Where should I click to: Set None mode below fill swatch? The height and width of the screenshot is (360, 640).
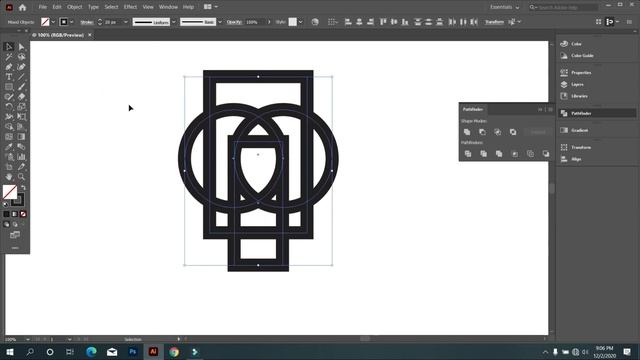click(23, 214)
